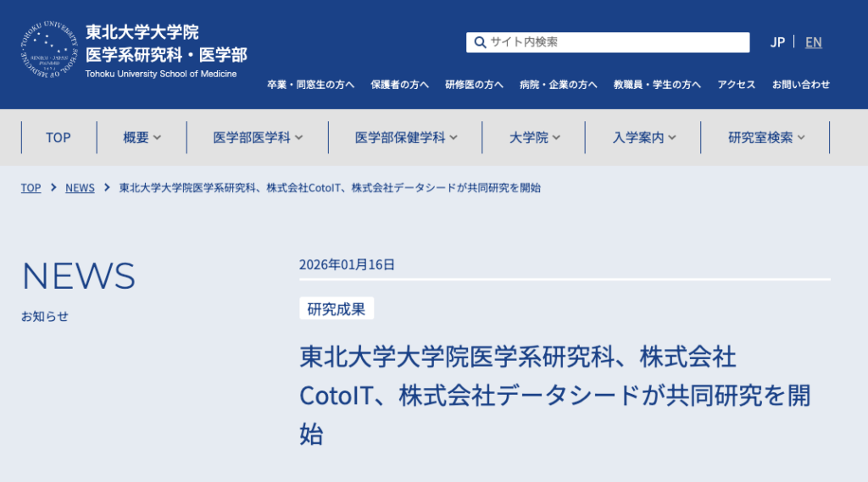Visit 教職員・学生の方へ page

(657, 85)
